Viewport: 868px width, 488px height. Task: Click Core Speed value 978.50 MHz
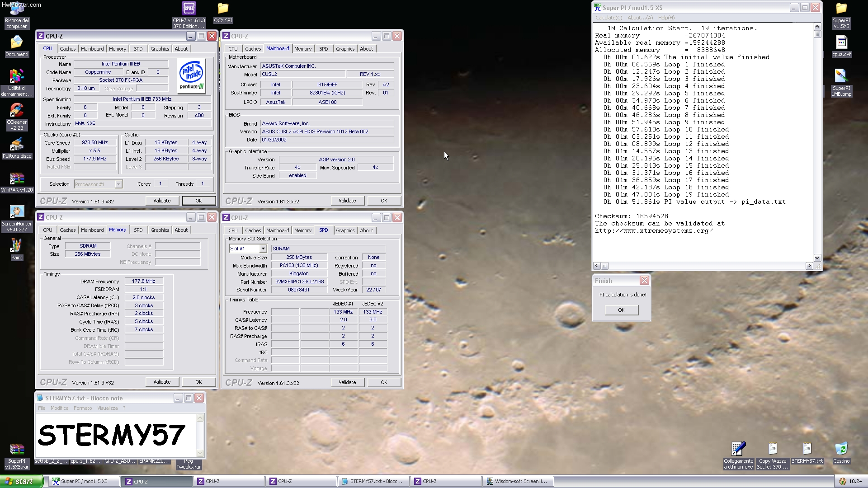pos(95,142)
